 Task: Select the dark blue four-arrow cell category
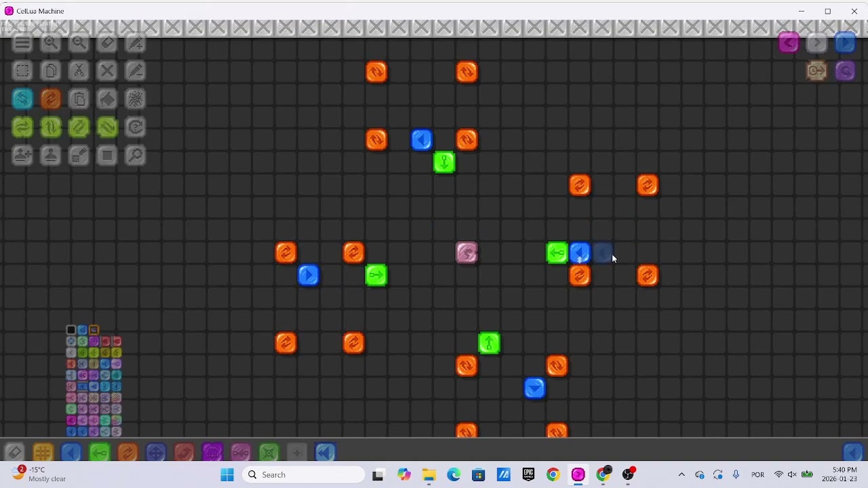(156, 452)
